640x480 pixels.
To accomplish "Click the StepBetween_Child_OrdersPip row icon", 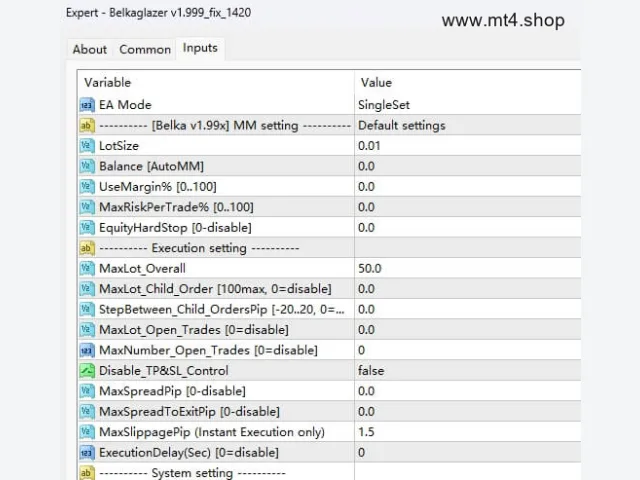I will [x=87, y=309].
